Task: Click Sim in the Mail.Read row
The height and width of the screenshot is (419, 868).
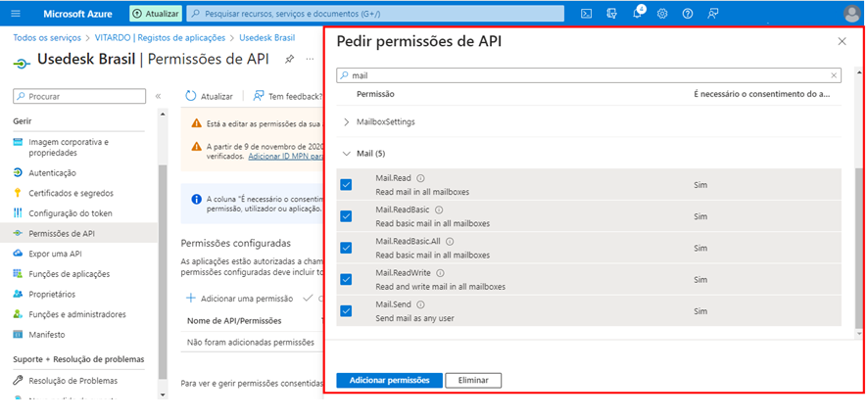Action: [700, 185]
